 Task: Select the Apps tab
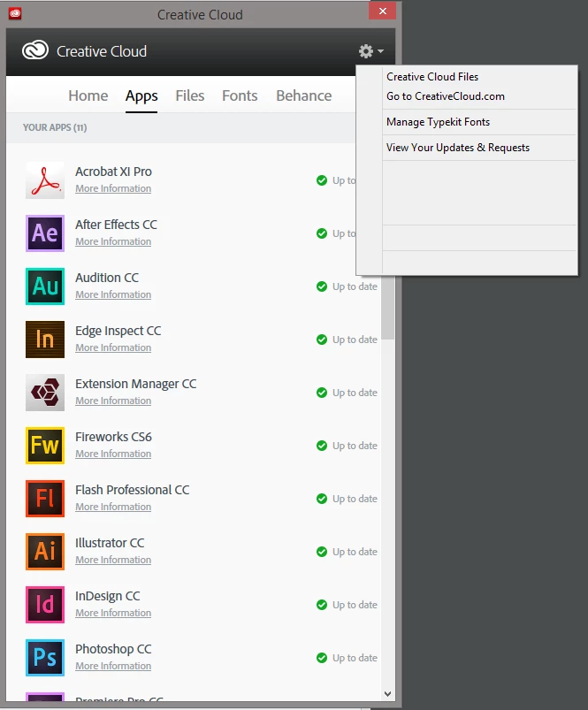point(141,96)
